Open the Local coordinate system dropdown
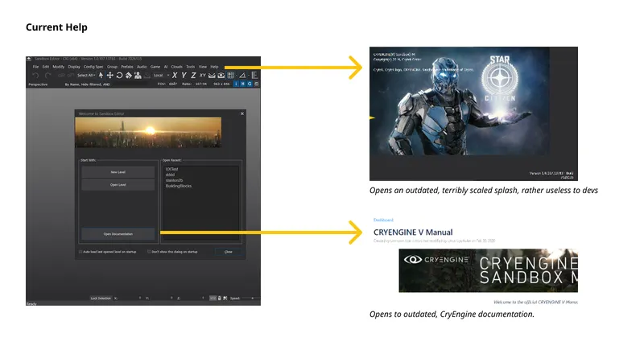This screenshot has width=644, height=362. click(x=161, y=75)
